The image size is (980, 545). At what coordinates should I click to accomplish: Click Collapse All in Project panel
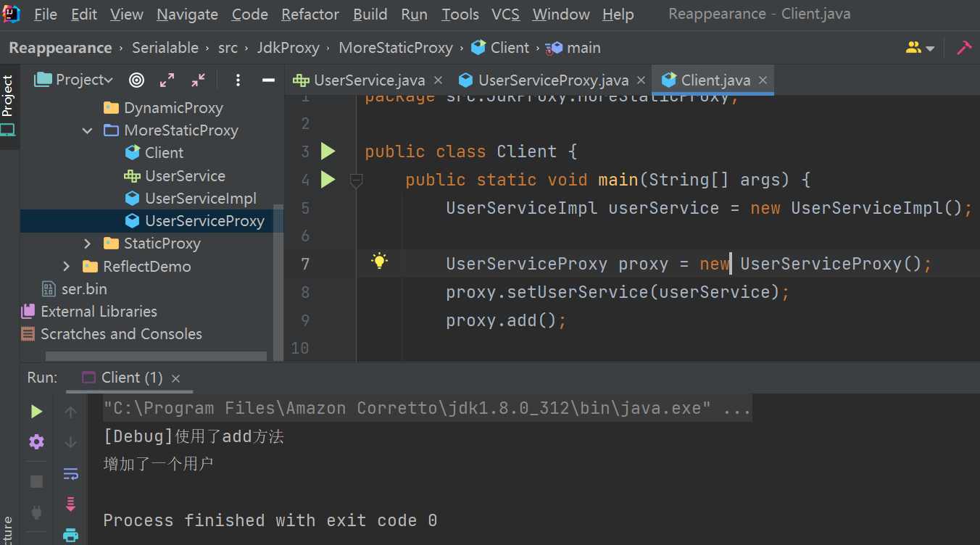[199, 80]
